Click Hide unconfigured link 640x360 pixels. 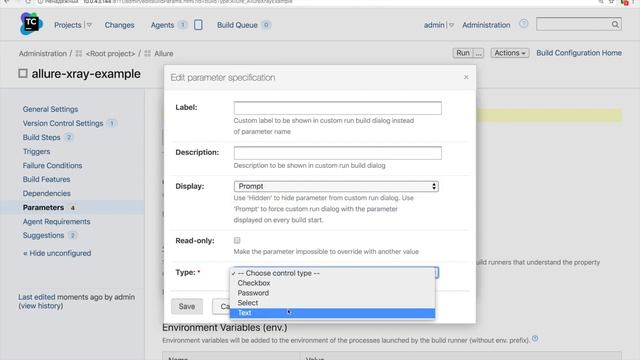[x=57, y=253]
